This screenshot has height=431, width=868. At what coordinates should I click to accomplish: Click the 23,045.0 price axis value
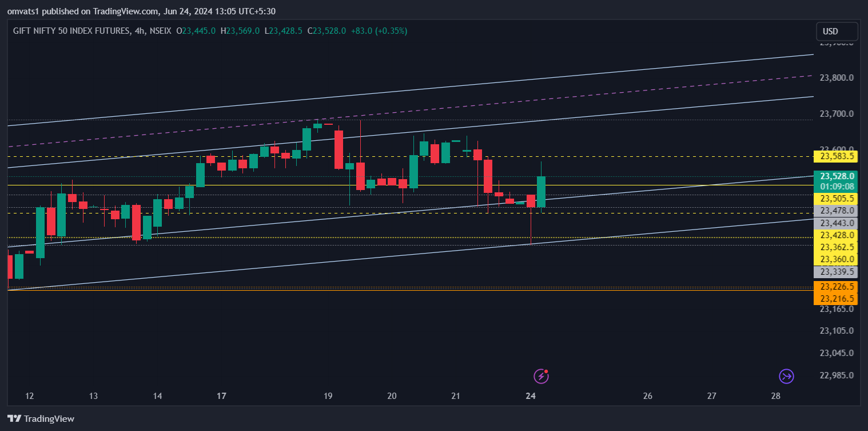pyautogui.click(x=837, y=353)
